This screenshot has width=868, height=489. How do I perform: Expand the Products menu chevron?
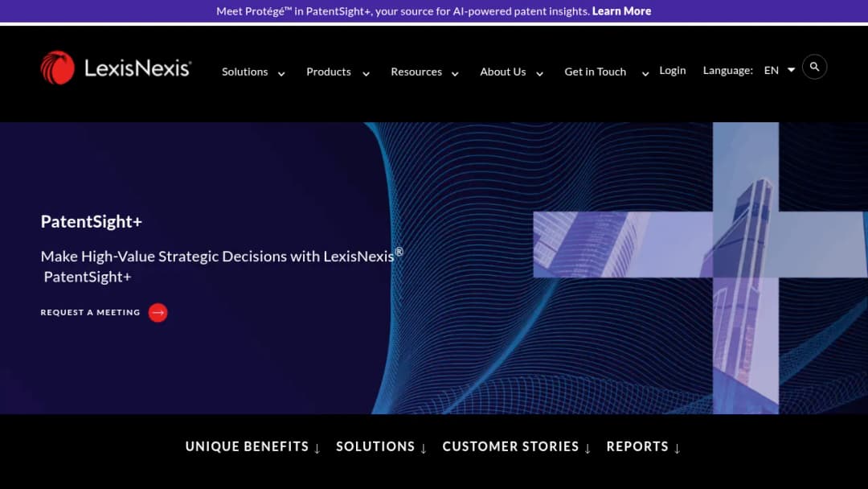(366, 74)
